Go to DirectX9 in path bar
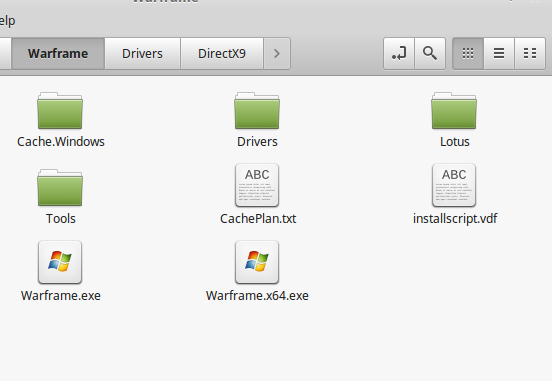This screenshot has height=381, width=552. (x=222, y=54)
